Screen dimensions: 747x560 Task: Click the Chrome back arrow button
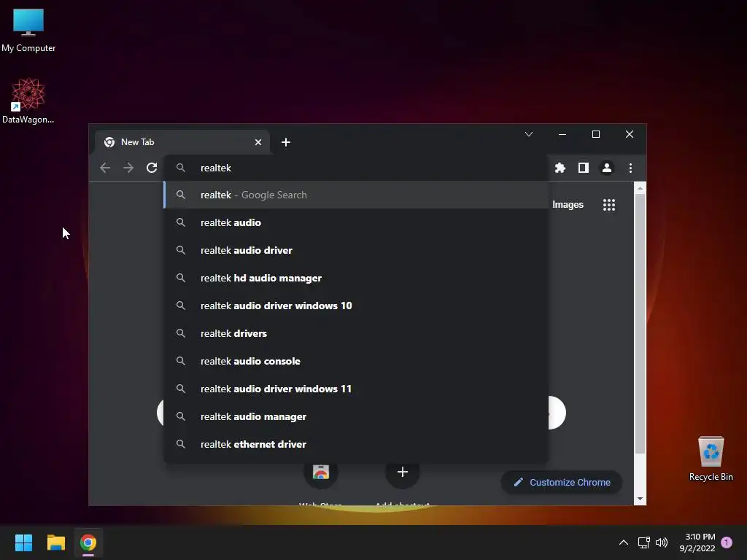pyautogui.click(x=105, y=168)
